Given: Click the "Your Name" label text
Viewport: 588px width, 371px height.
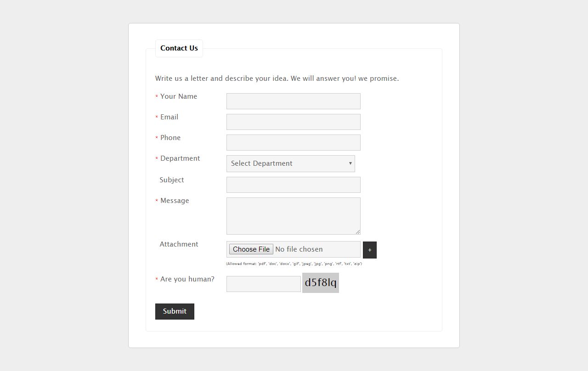Looking at the screenshot, I should click(179, 96).
